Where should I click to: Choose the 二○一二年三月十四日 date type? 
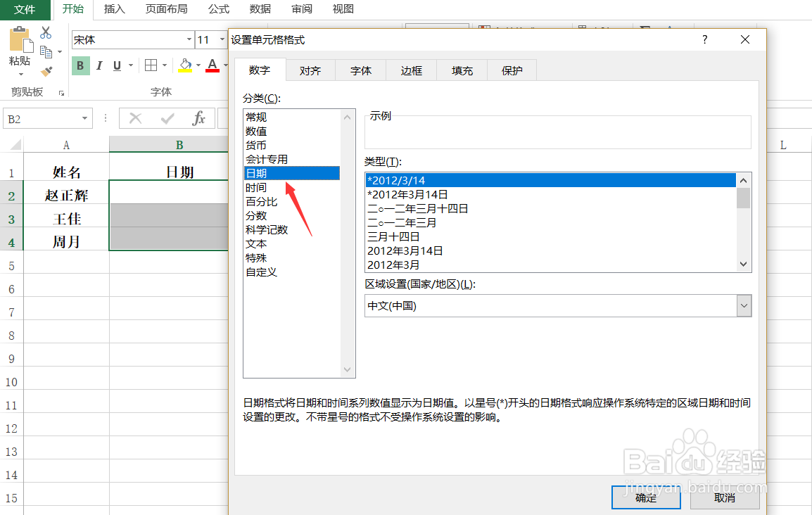coord(551,208)
